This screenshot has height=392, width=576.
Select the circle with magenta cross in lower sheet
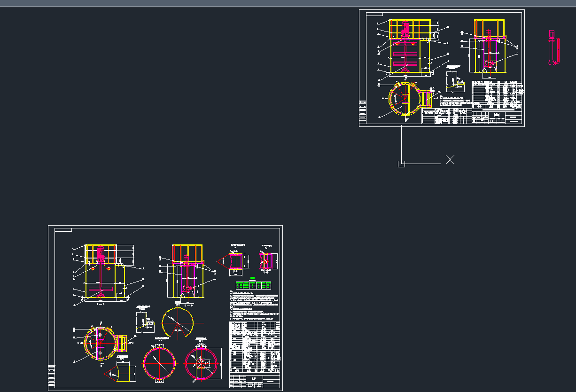[x=202, y=363]
